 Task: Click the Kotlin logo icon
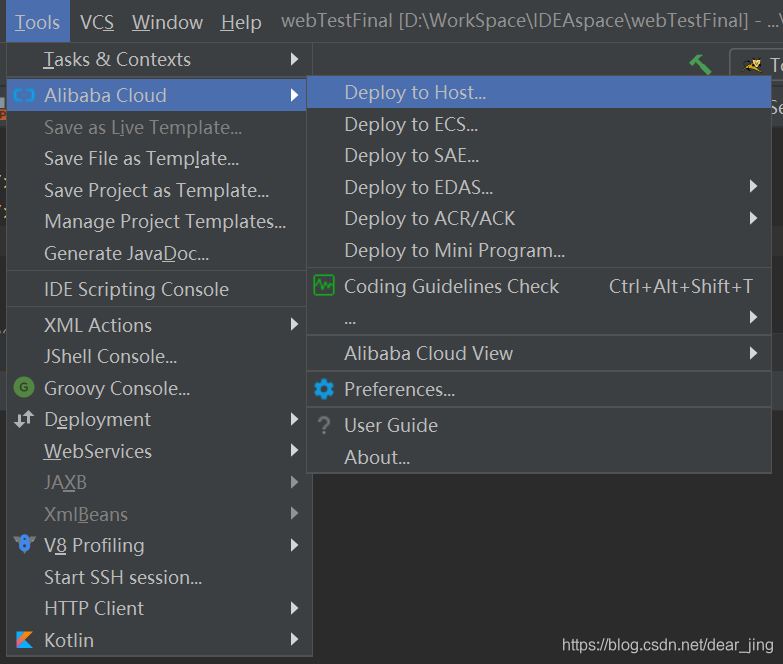[24, 640]
